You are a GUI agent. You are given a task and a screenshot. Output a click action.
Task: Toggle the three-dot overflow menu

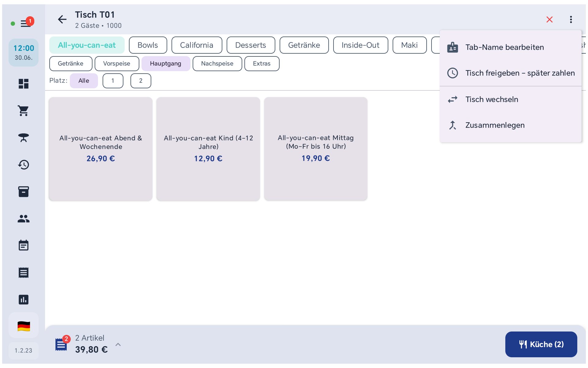click(x=571, y=20)
